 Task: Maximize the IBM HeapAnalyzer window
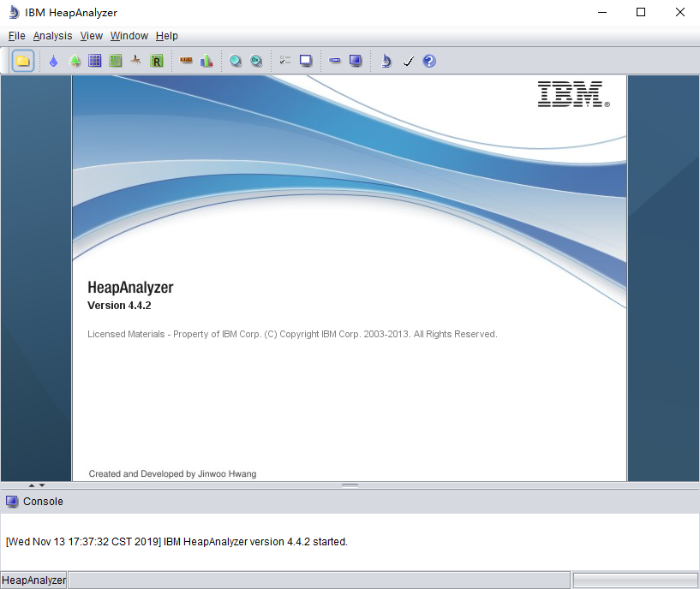pos(641,12)
